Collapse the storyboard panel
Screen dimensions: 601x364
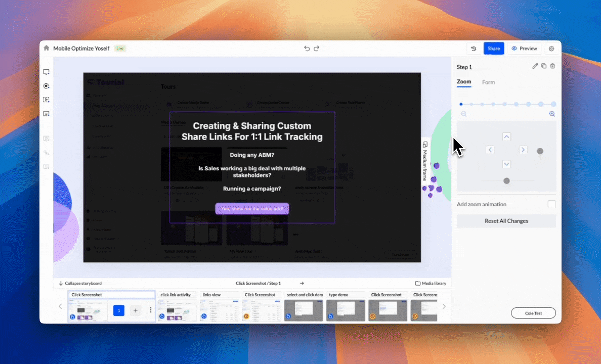tap(80, 284)
